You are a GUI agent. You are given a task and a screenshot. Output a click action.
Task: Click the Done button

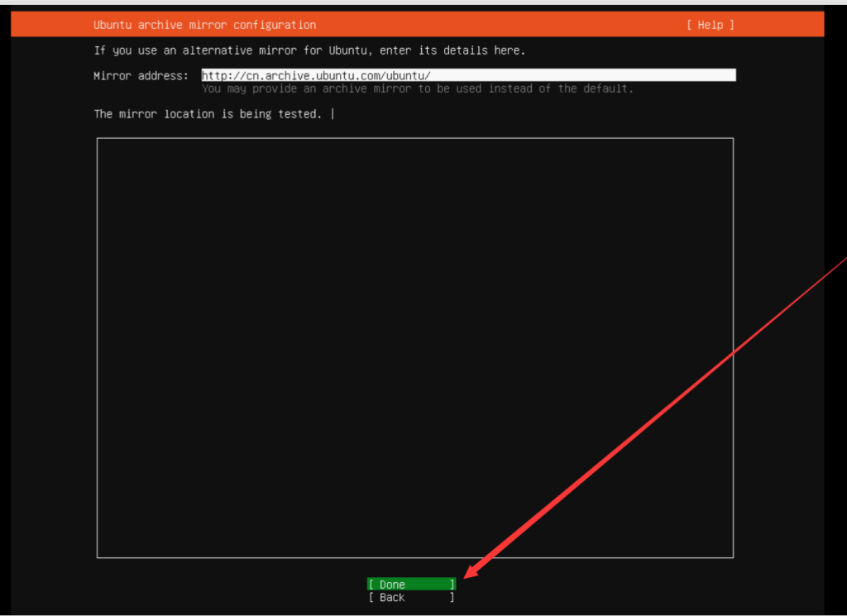[x=412, y=584]
